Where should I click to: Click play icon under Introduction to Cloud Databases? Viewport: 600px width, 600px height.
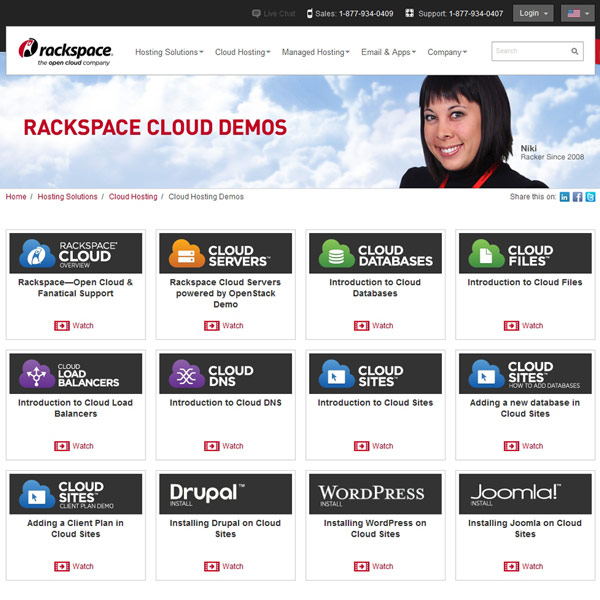361,326
